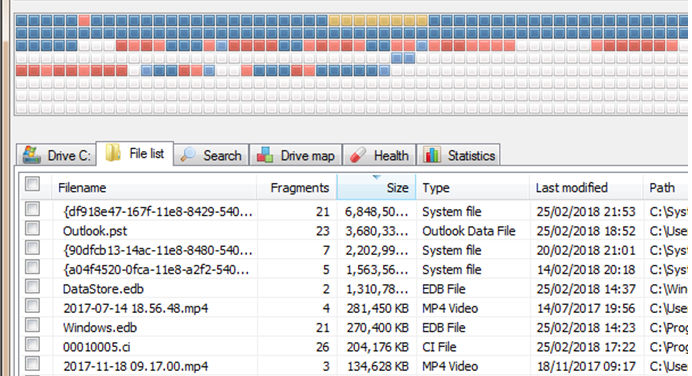Click the folder icon on File list tab
The width and height of the screenshot is (692, 376).
[x=113, y=153]
